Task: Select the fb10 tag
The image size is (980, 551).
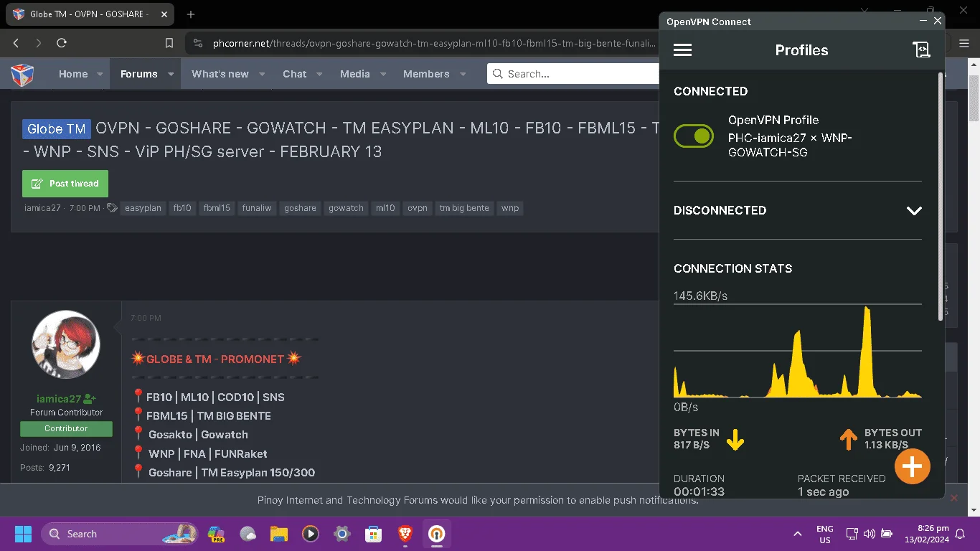Action: tap(182, 208)
